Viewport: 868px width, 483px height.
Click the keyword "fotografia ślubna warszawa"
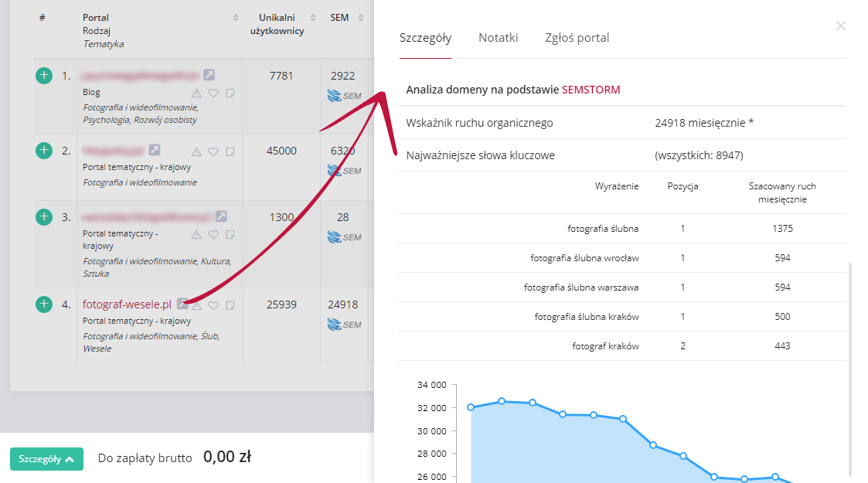click(581, 287)
